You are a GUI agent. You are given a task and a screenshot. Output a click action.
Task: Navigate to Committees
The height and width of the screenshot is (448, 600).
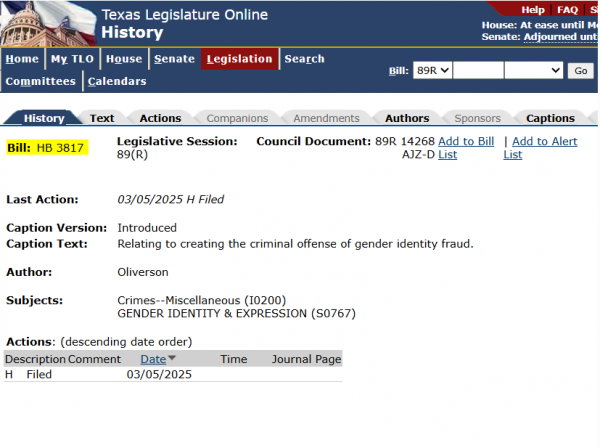pyautogui.click(x=40, y=81)
